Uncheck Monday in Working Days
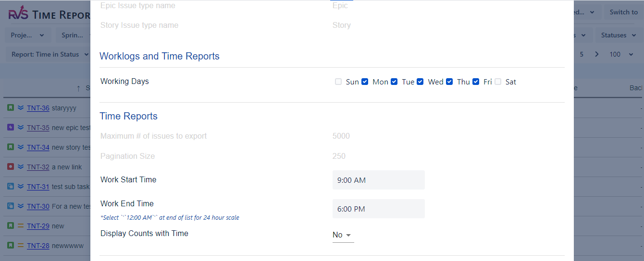Screen dimensions: 644x261 [x=365, y=82]
